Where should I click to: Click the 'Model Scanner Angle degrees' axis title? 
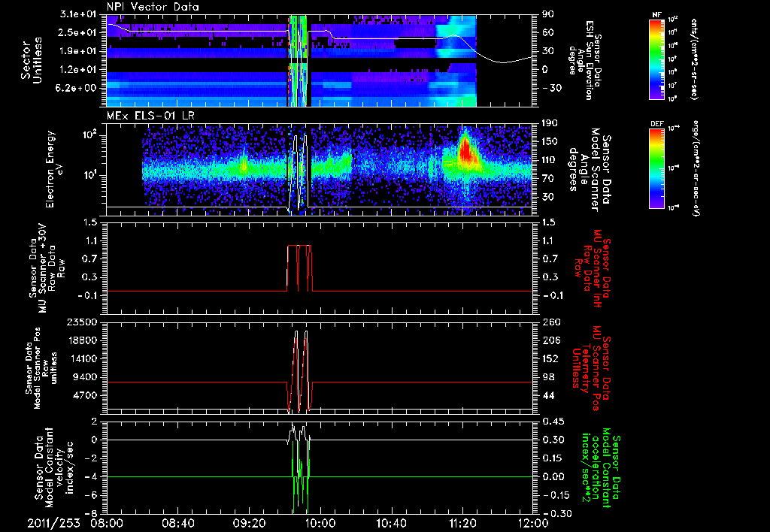pos(590,170)
